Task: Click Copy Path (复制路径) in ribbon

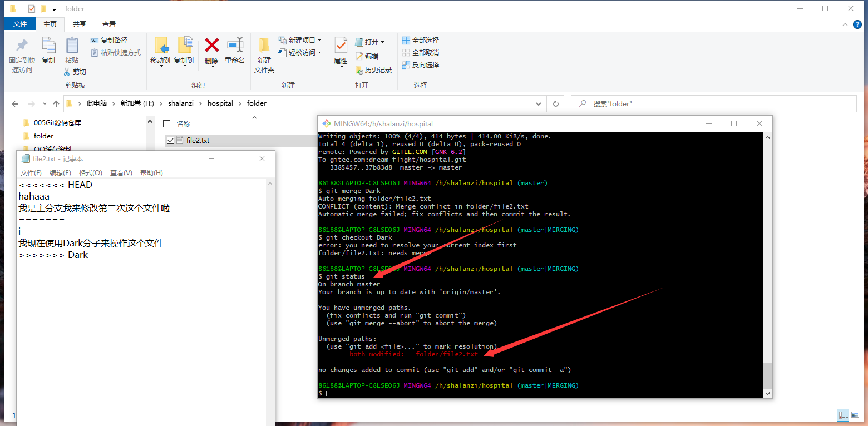Action: tap(109, 41)
